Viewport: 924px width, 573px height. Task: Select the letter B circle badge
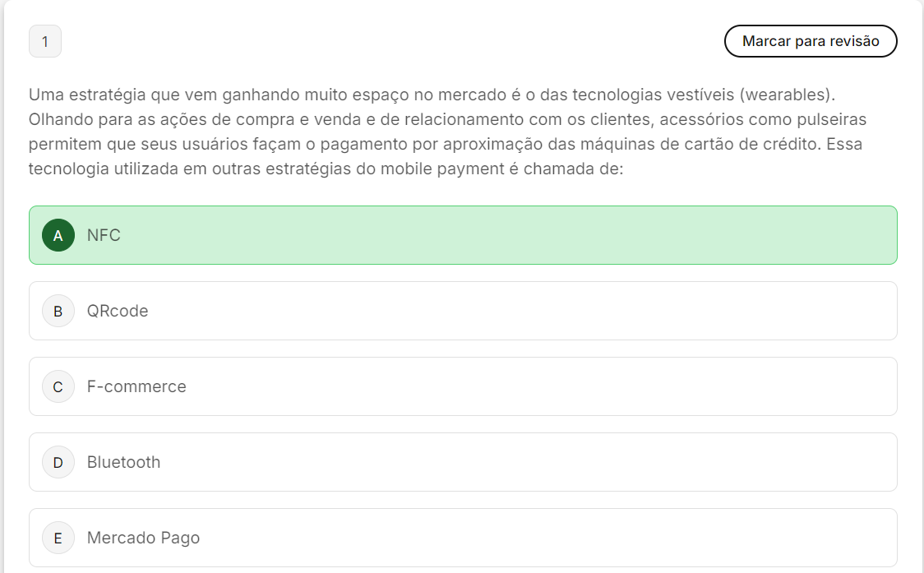click(58, 311)
